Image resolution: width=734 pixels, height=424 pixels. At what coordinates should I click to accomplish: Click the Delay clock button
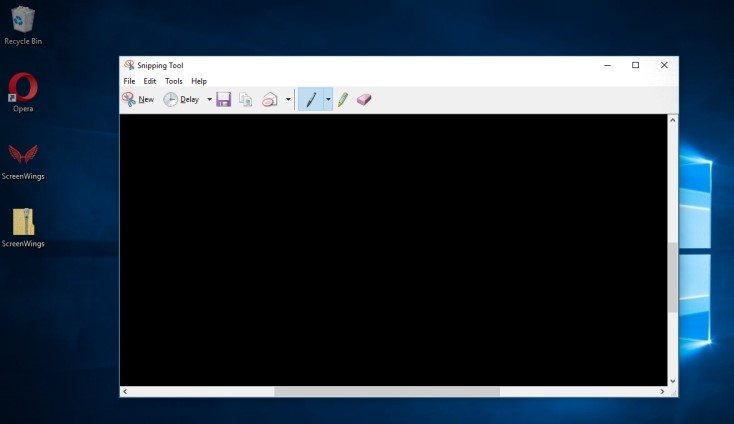coord(181,100)
